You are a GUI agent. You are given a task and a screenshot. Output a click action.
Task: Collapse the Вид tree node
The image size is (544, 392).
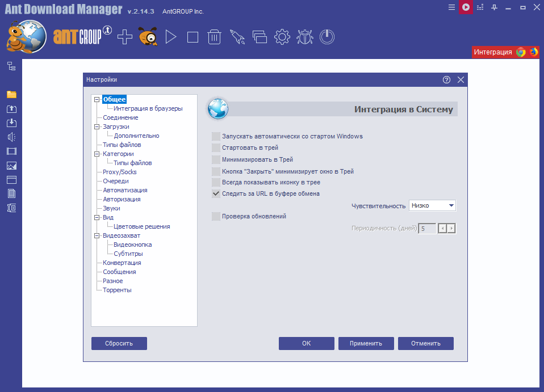click(97, 218)
